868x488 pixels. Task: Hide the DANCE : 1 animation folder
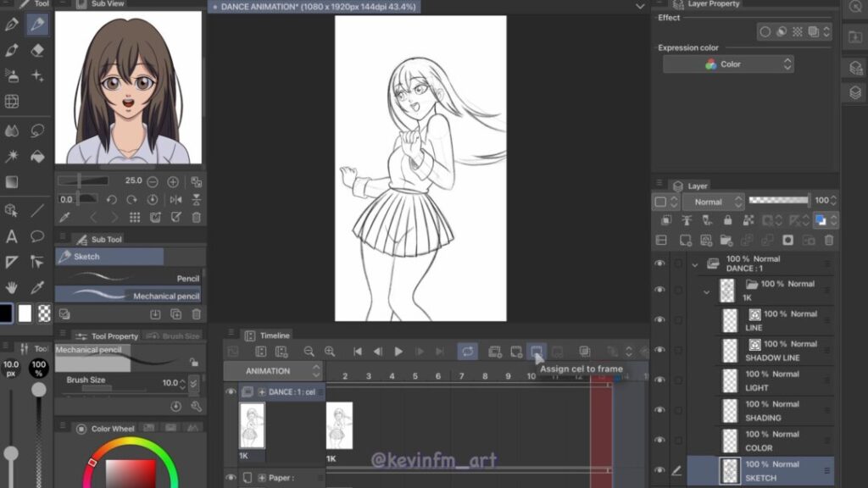coord(659,263)
